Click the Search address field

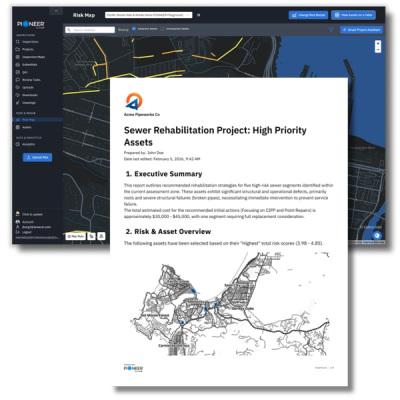[x=90, y=30]
